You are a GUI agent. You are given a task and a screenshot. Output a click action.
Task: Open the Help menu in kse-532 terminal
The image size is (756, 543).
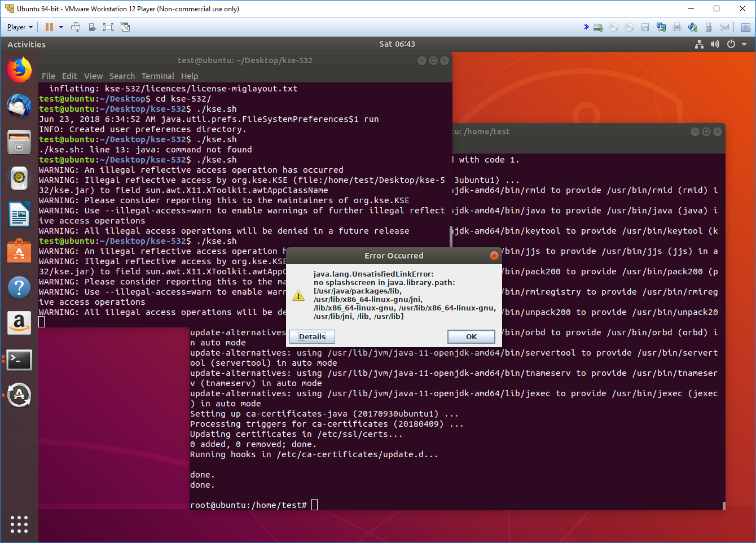click(x=190, y=76)
